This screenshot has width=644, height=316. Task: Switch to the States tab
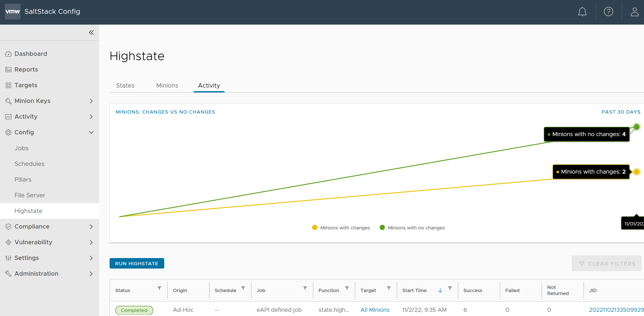[124, 85]
